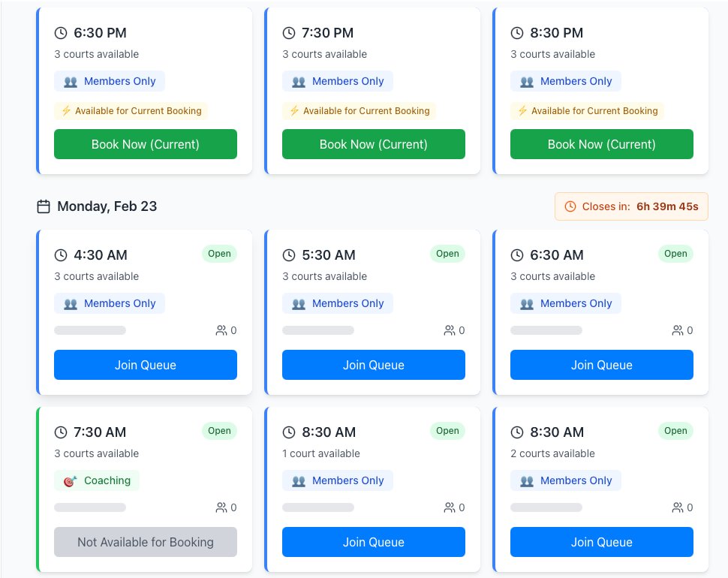Click the Open indicator on the 1-court 8:30 AM card
Viewport: 728px width, 578px height.
click(x=447, y=431)
